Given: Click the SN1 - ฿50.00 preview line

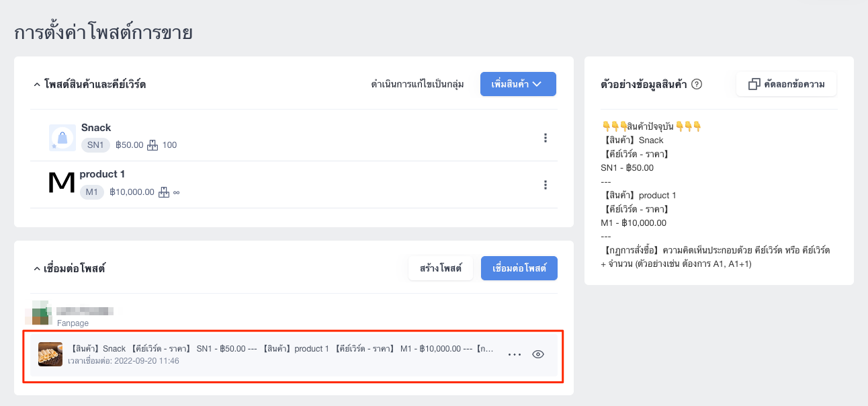Looking at the screenshot, I should click(627, 168).
